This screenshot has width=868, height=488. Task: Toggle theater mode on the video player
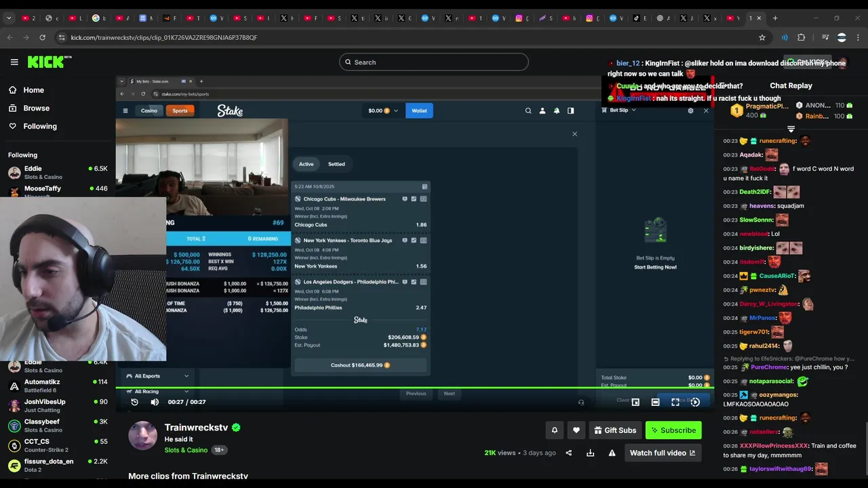pos(655,402)
